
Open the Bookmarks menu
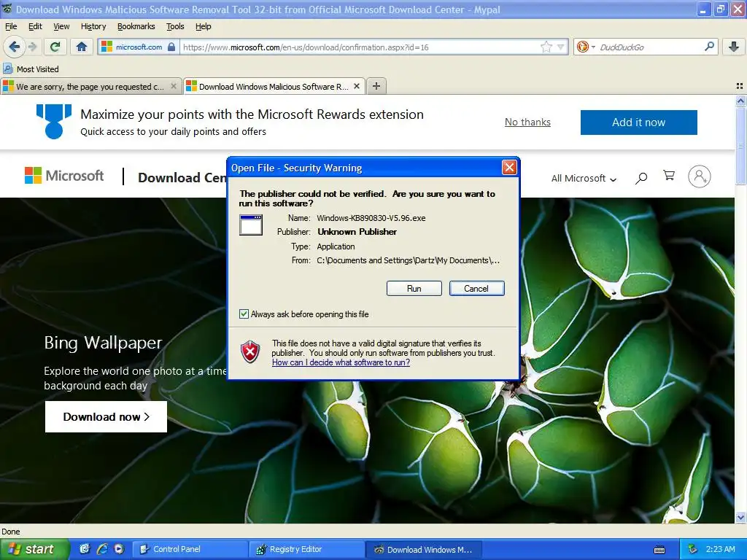136,26
